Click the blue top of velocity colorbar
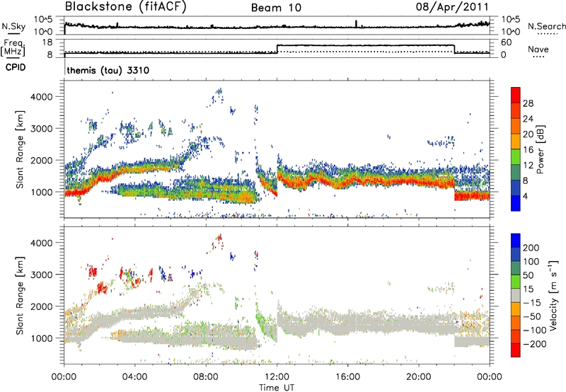Screen dimensions: 566x392 click(516, 241)
